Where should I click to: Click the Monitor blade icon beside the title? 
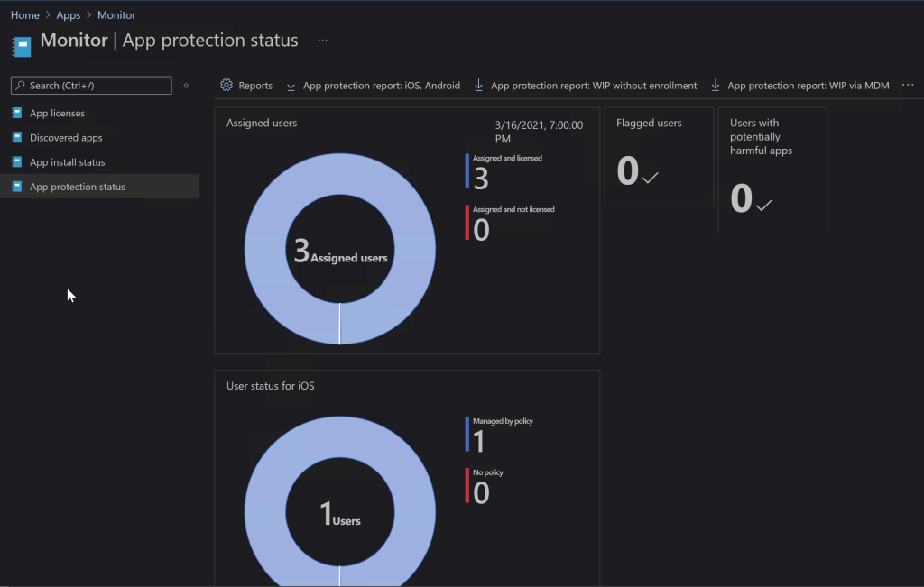(21, 45)
